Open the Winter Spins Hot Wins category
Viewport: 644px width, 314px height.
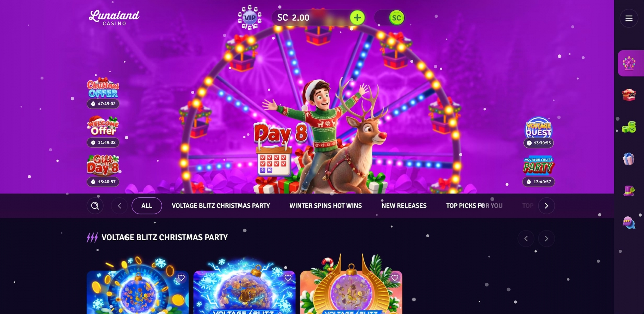click(x=325, y=206)
